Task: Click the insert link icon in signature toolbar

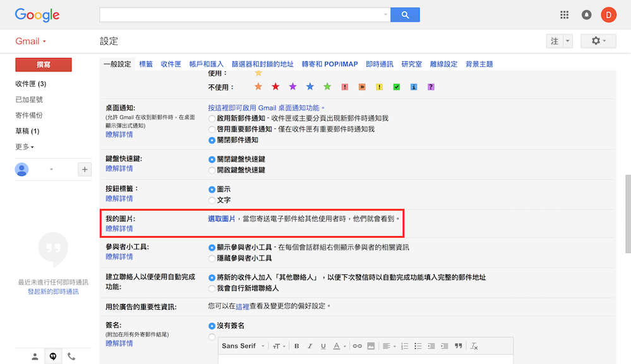Action: point(357,346)
